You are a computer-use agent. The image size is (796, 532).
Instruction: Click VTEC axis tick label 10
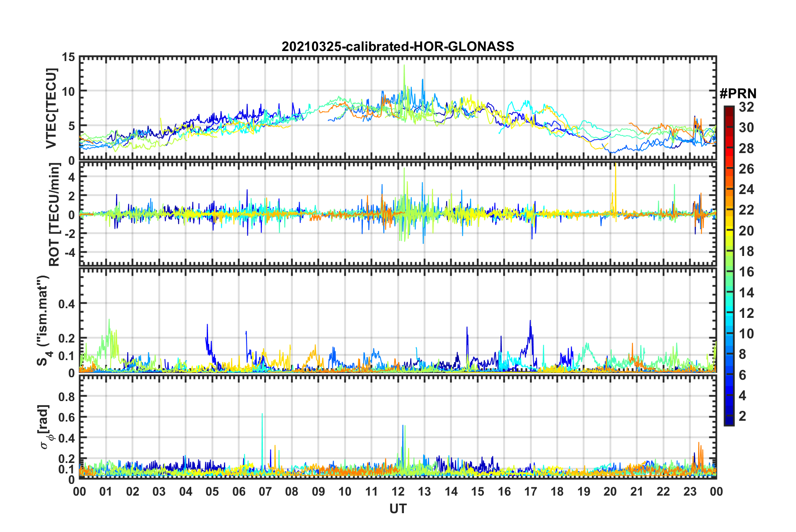(x=68, y=92)
